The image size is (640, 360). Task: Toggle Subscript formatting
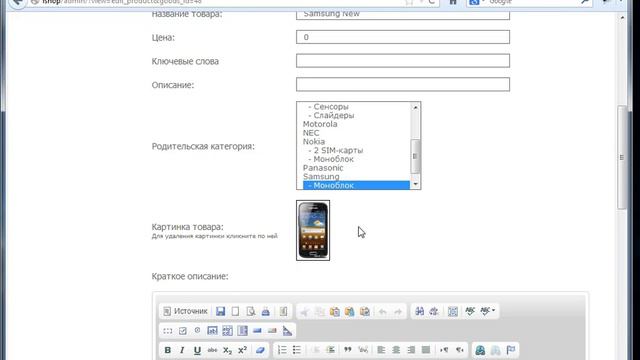pos(227,350)
